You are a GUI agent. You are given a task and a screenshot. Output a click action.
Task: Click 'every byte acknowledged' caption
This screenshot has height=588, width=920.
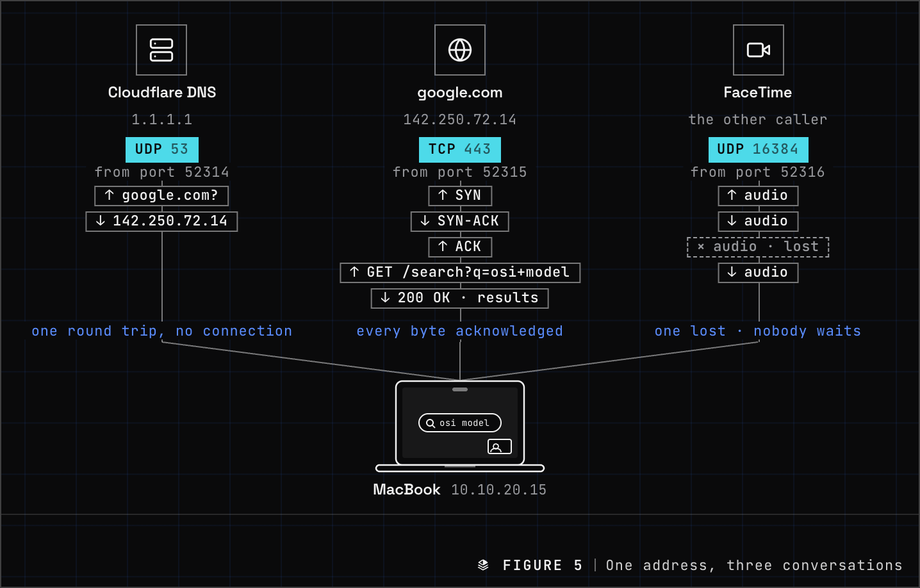(460, 331)
